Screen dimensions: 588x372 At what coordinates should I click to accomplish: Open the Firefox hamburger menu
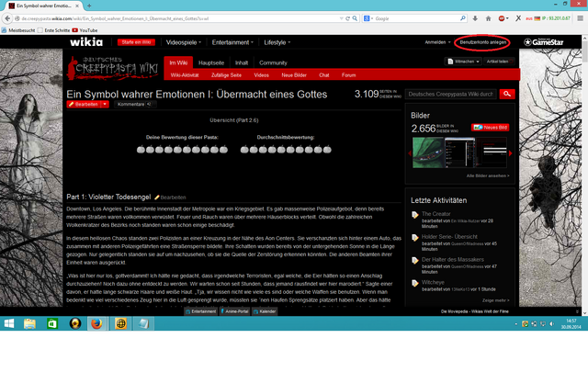pyautogui.click(x=580, y=18)
